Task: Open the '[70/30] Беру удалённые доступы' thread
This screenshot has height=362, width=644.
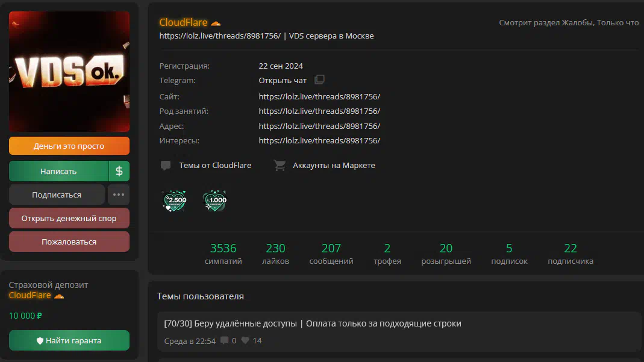Action: coord(313,323)
